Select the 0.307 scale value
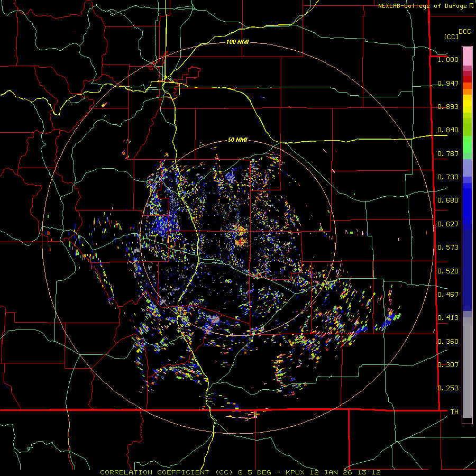This screenshot has width=476, height=476. tap(448, 365)
